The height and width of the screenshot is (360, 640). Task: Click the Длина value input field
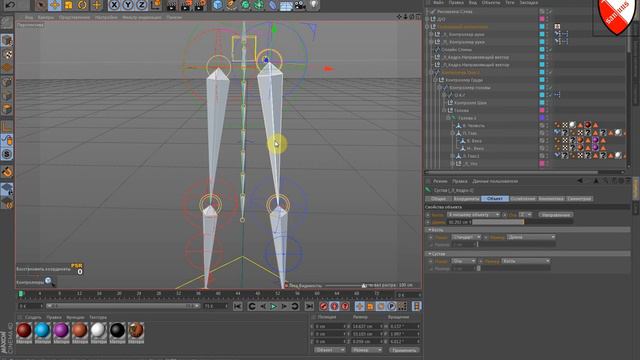460,222
